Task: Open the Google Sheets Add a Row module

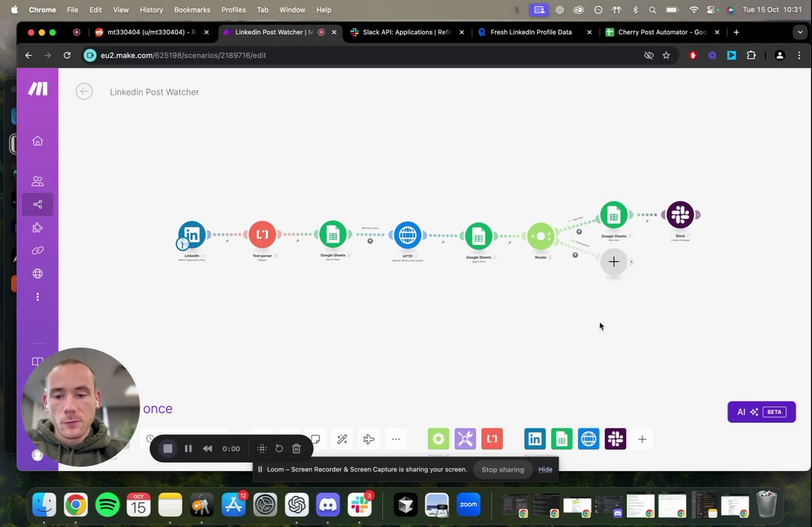Action: (x=613, y=215)
